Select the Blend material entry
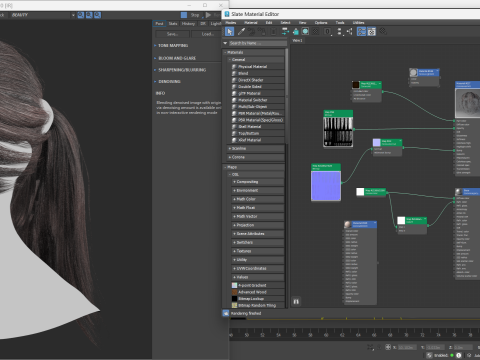The image size is (480, 360). click(257, 73)
